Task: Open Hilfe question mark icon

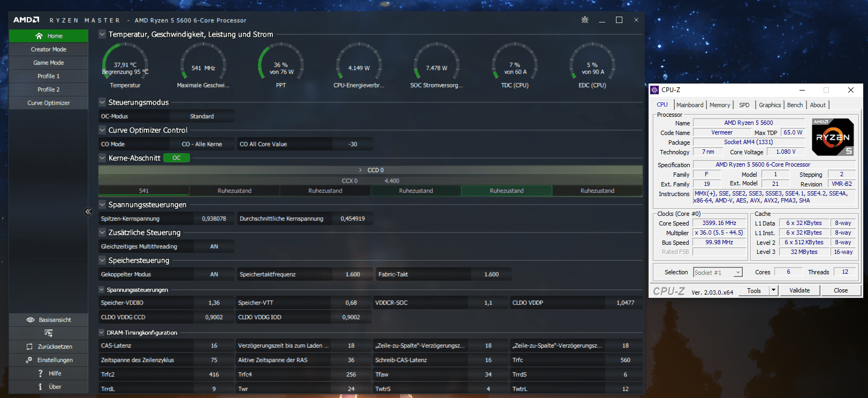Action: [40, 373]
